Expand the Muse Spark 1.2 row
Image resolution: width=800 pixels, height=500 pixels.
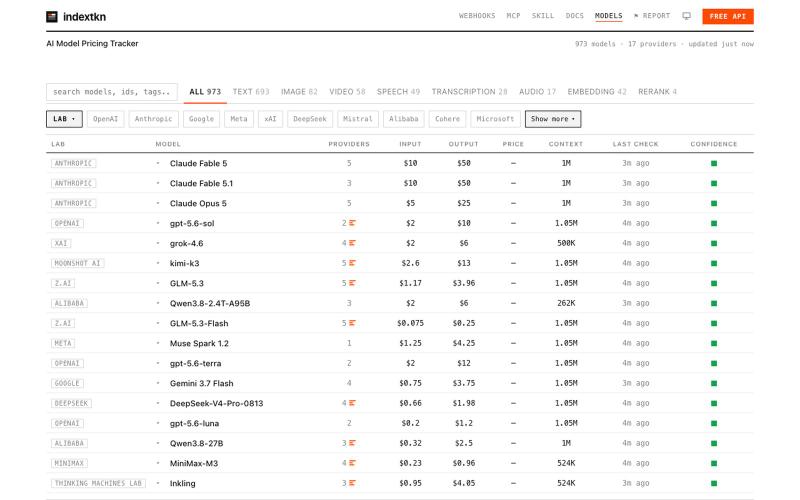158,343
